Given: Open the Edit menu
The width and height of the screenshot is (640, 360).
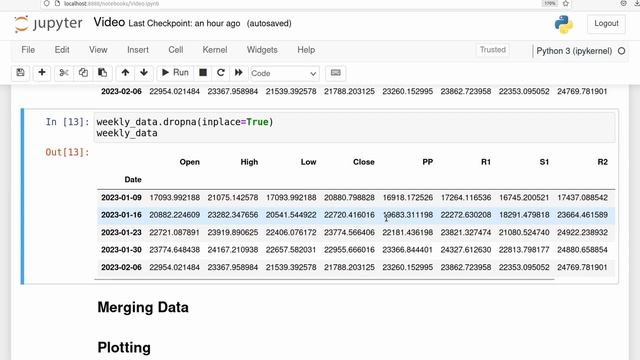Looking at the screenshot, I should tap(62, 50).
